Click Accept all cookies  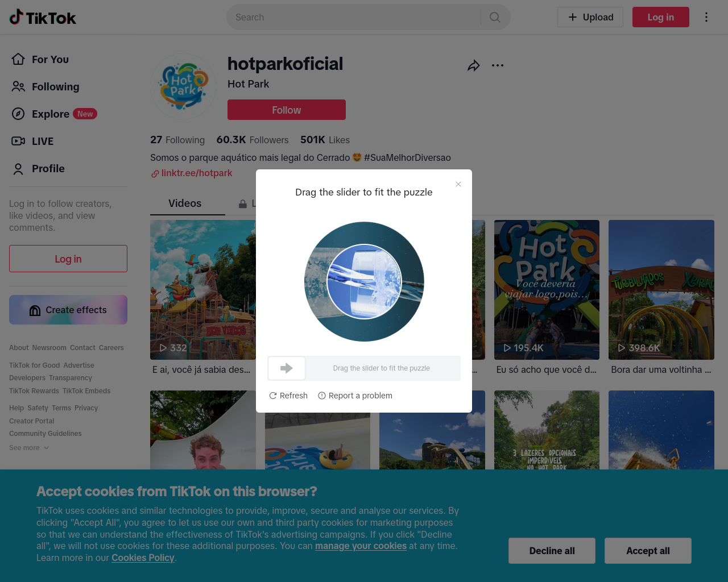[648, 551]
